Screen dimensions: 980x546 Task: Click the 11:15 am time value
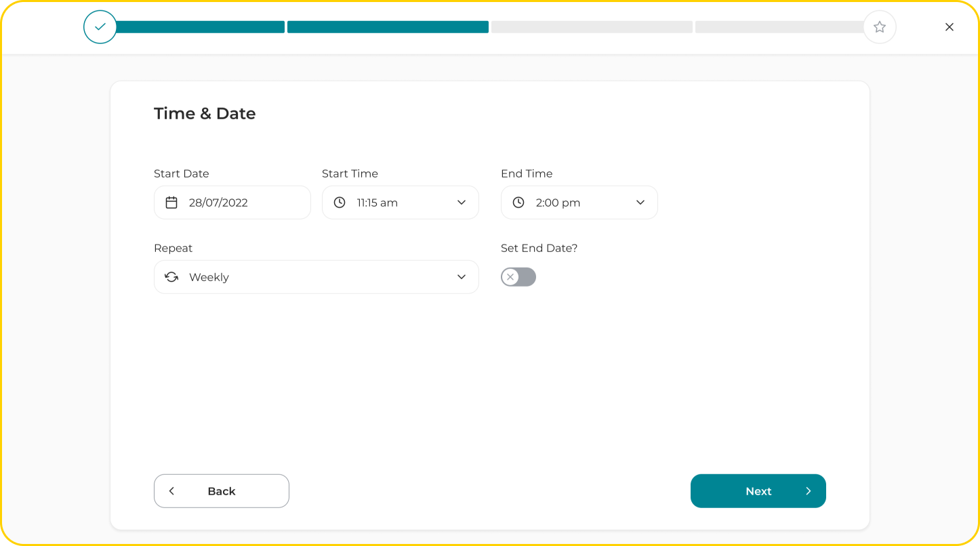[x=377, y=203]
